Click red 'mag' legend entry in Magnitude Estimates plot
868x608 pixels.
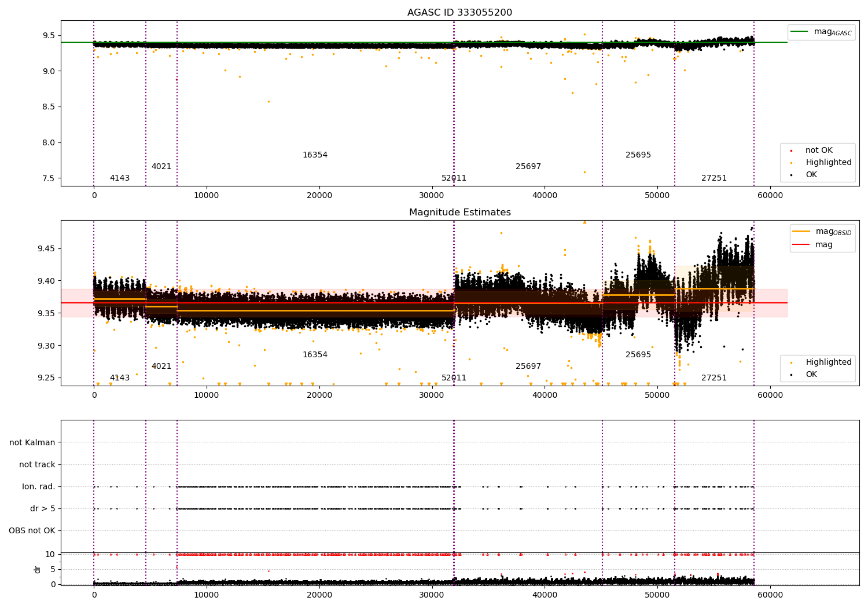[x=813, y=244]
